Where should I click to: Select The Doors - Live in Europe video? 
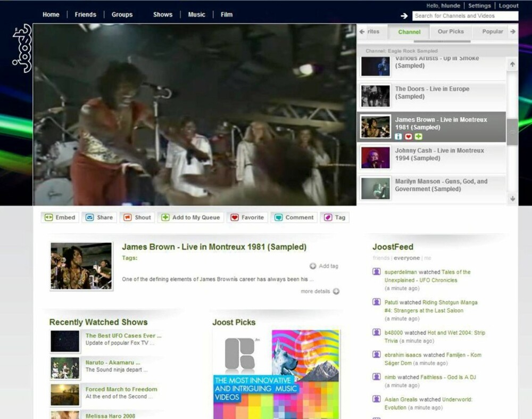click(x=431, y=96)
